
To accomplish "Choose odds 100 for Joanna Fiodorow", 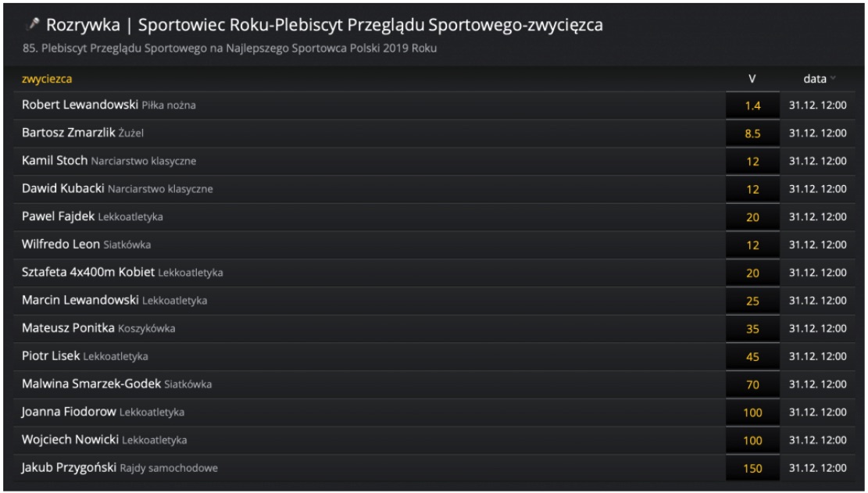I will [x=752, y=413].
